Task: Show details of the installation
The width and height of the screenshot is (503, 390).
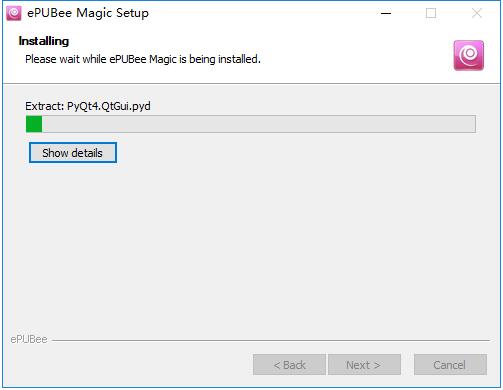Action: [73, 153]
